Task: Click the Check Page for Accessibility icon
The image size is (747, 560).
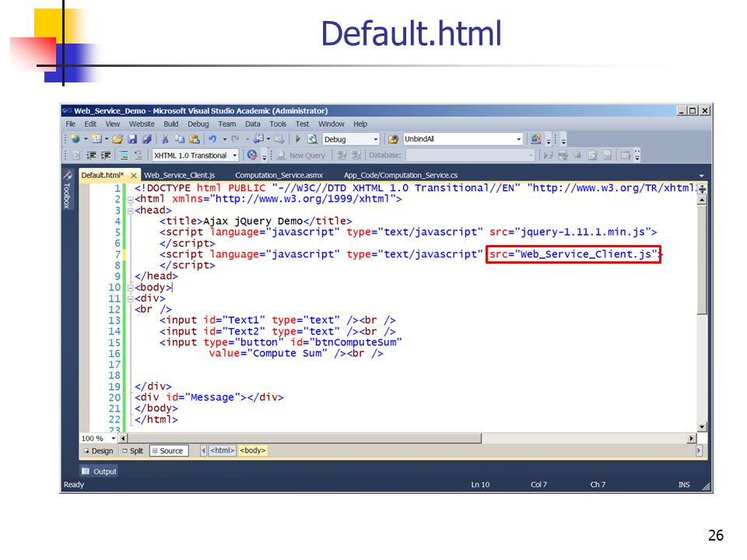Action: [x=252, y=156]
